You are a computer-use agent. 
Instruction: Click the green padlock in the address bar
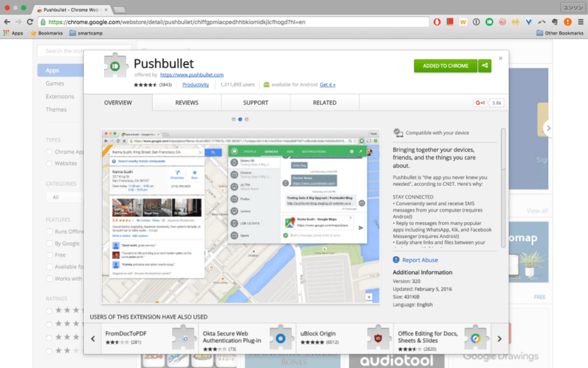pyautogui.click(x=43, y=22)
